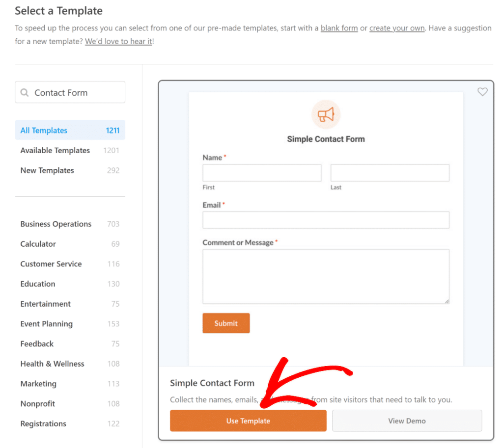
Task: Click the search magnifying glass icon
Action: [x=25, y=92]
